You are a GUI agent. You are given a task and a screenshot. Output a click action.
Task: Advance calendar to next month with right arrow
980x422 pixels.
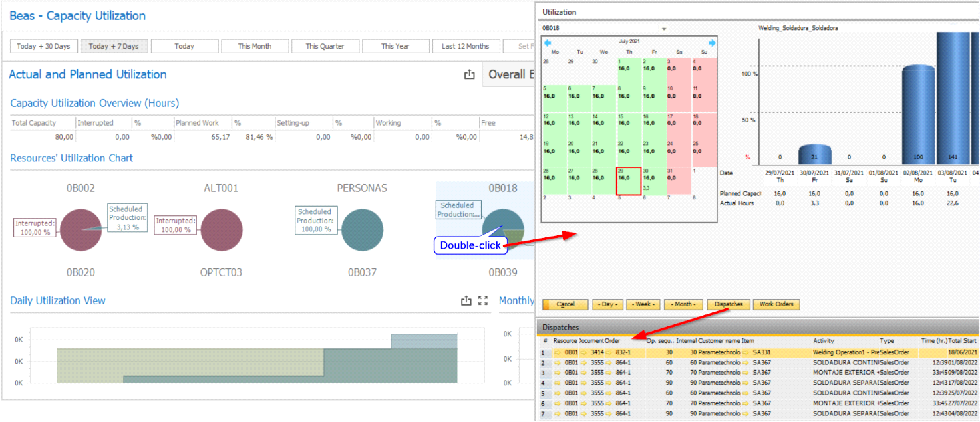click(x=711, y=43)
